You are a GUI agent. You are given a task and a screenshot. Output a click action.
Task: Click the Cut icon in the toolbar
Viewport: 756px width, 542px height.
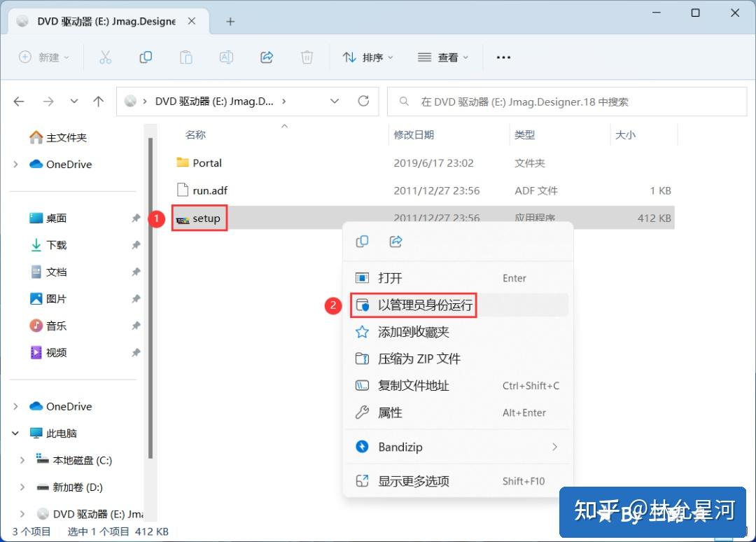coord(106,57)
